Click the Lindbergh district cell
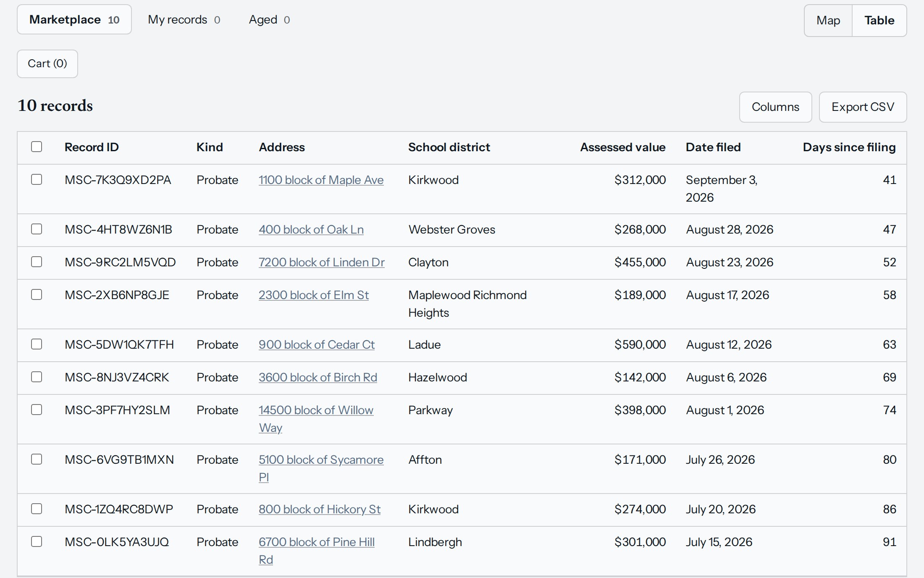The height and width of the screenshot is (578, 924). coord(435,542)
